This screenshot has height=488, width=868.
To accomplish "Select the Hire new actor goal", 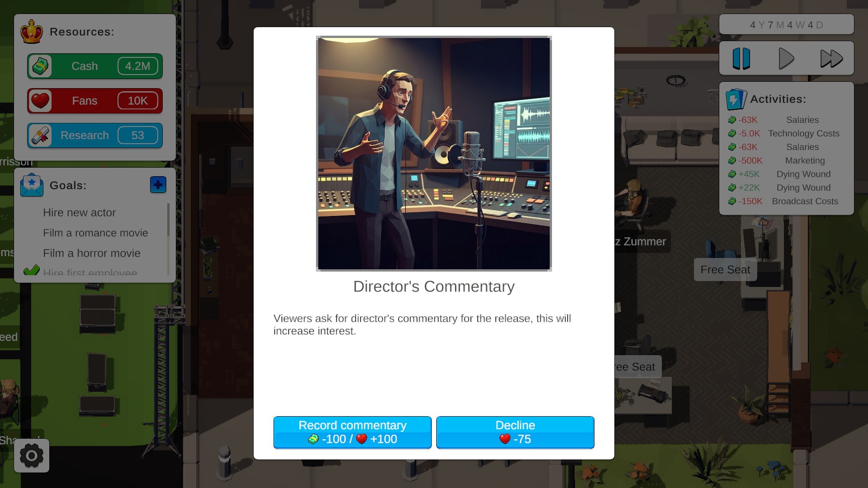I will click(79, 212).
